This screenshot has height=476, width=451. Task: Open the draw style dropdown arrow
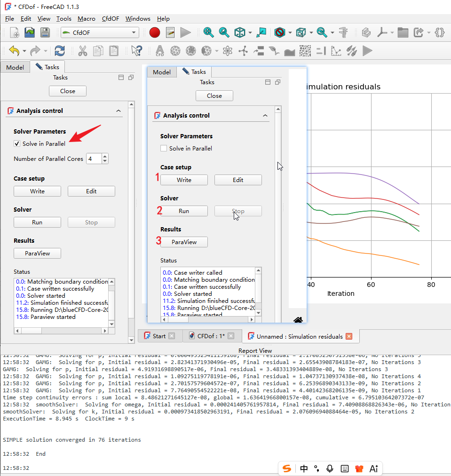click(290, 33)
